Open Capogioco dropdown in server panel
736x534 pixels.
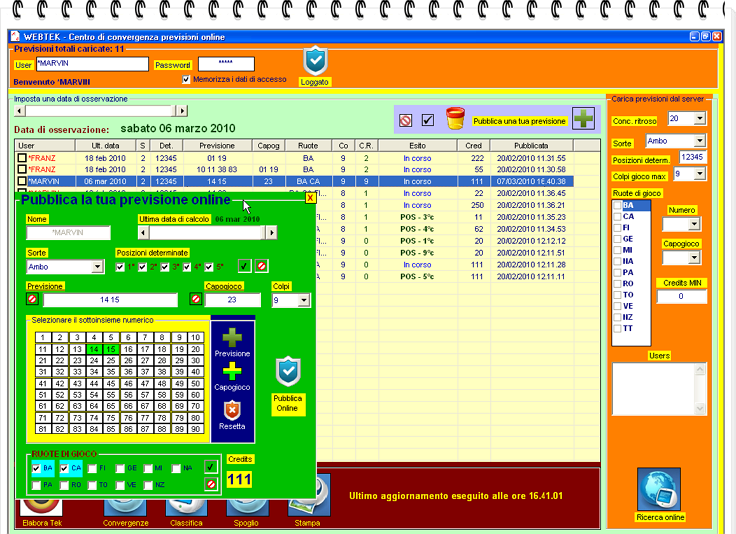coord(694,258)
